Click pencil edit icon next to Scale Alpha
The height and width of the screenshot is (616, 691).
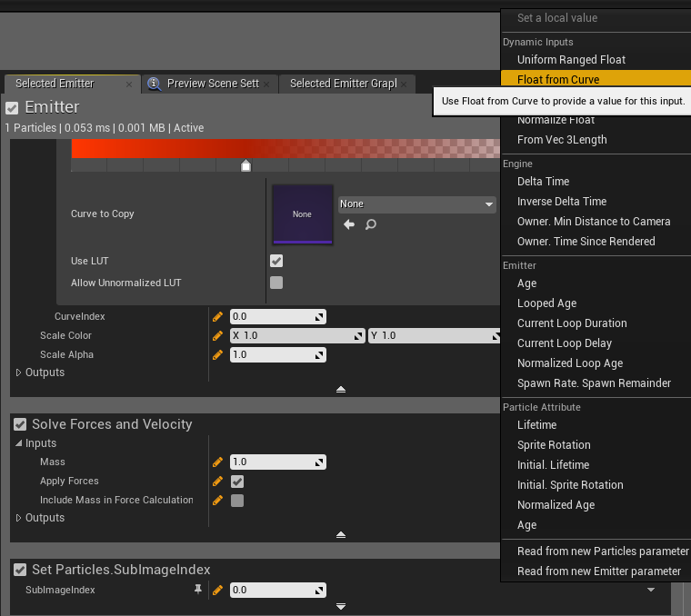[x=217, y=355]
